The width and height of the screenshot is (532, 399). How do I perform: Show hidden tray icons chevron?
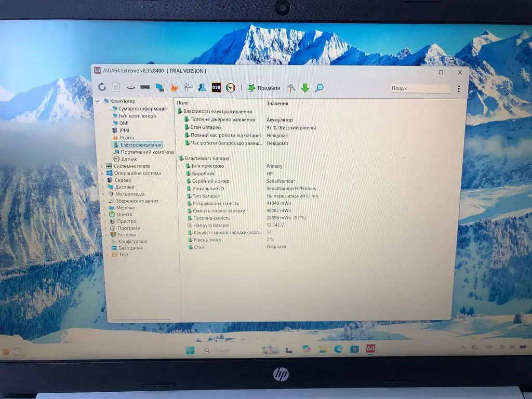463,348
